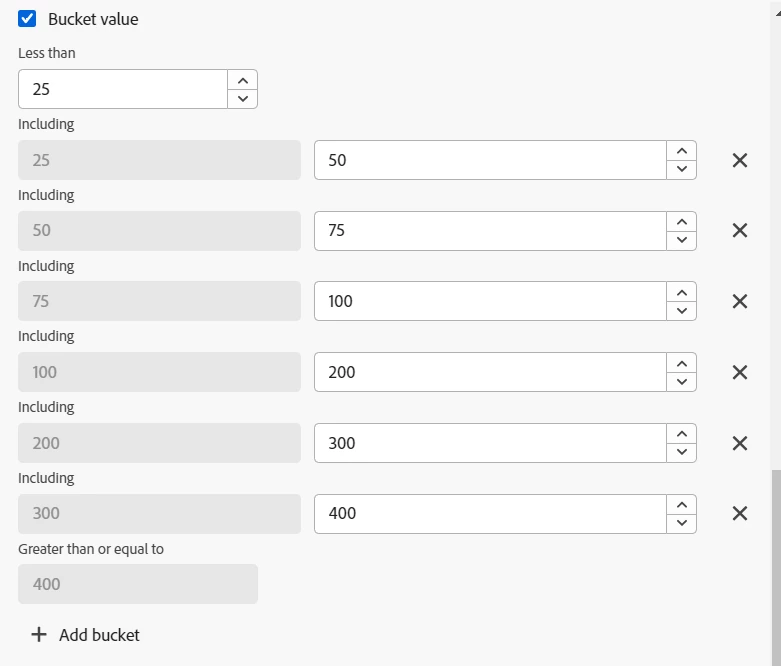
Task: Decrement the bucket value 75
Action: click(x=681, y=240)
